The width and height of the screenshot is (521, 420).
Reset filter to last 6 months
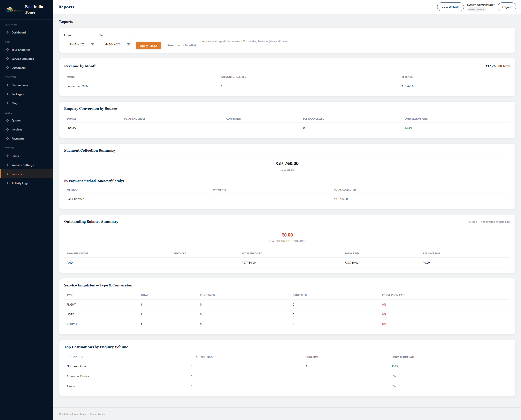click(182, 45)
